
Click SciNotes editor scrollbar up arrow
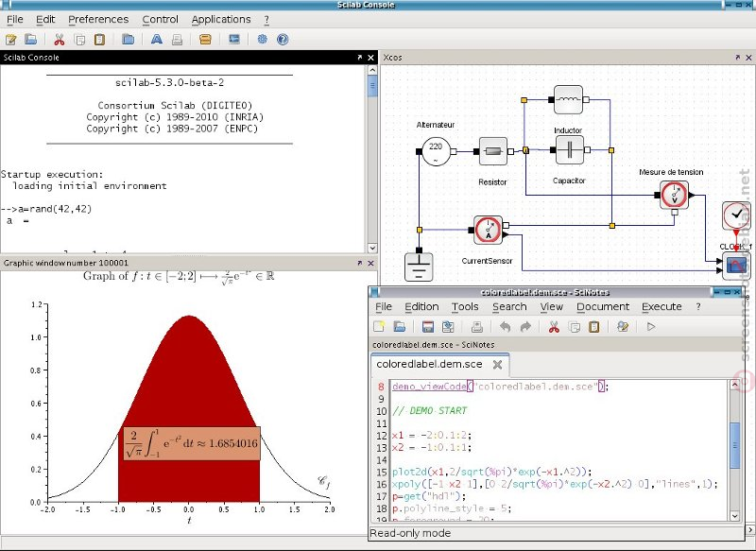735,385
